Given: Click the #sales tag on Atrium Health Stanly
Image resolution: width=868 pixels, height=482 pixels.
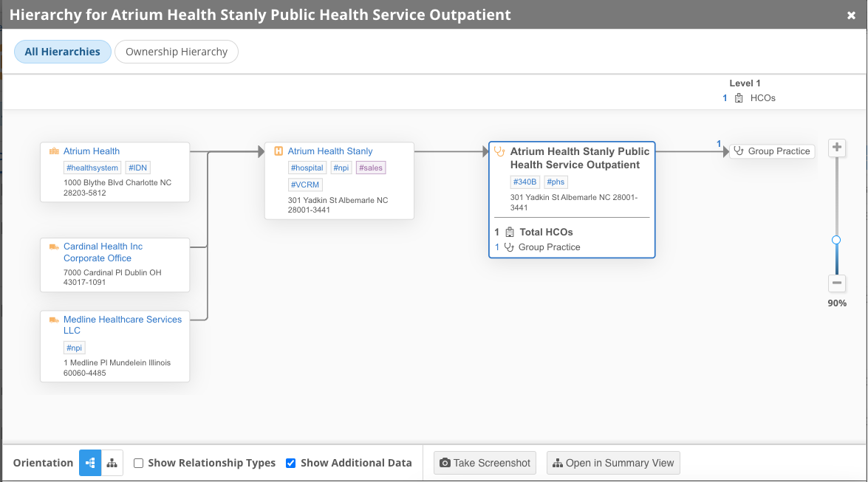Looking at the screenshot, I should click(x=371, y=168).
